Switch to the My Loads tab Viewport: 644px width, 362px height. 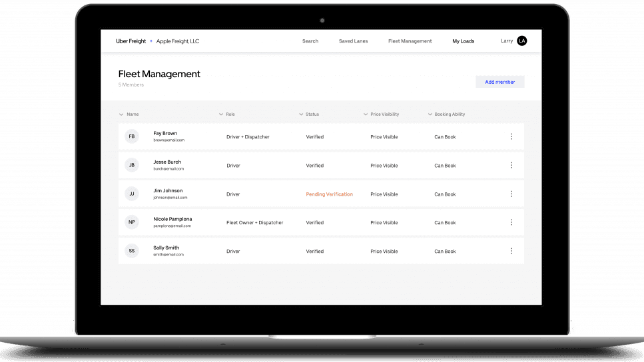coord(464,41)
